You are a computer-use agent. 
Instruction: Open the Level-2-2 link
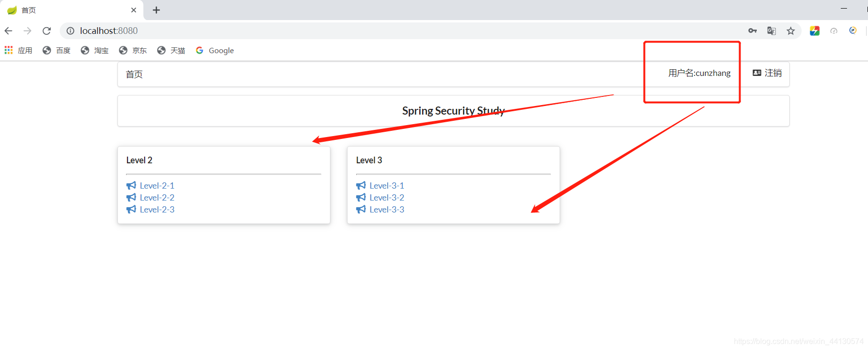(157, 197)
